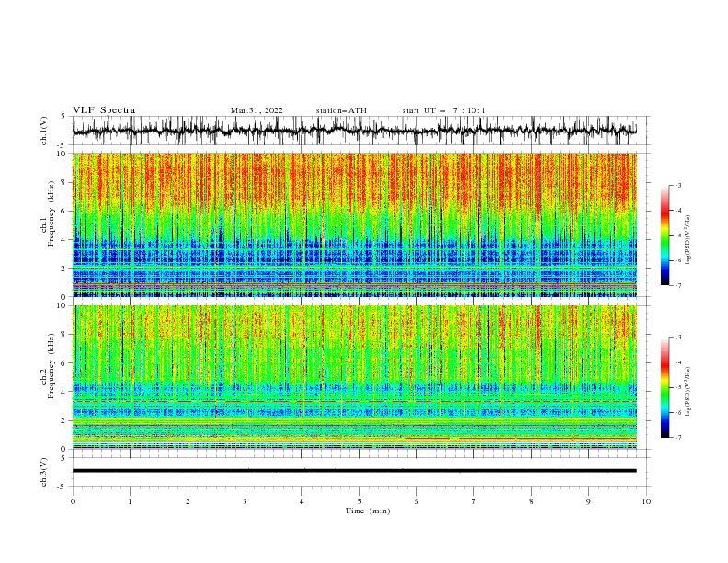The height and width of the screenshot is (563, 728).
Task: Click time axis tick label 10
Action: click(646, 501)
